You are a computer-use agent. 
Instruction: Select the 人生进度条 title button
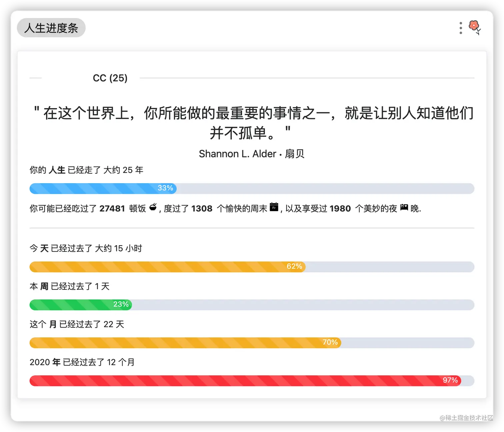click(51, 28)
